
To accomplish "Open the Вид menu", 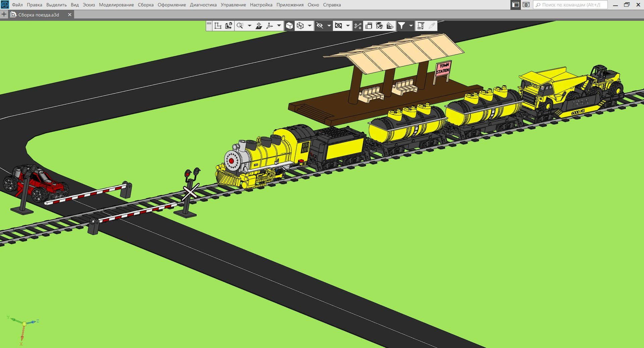I will click(75, 5).
